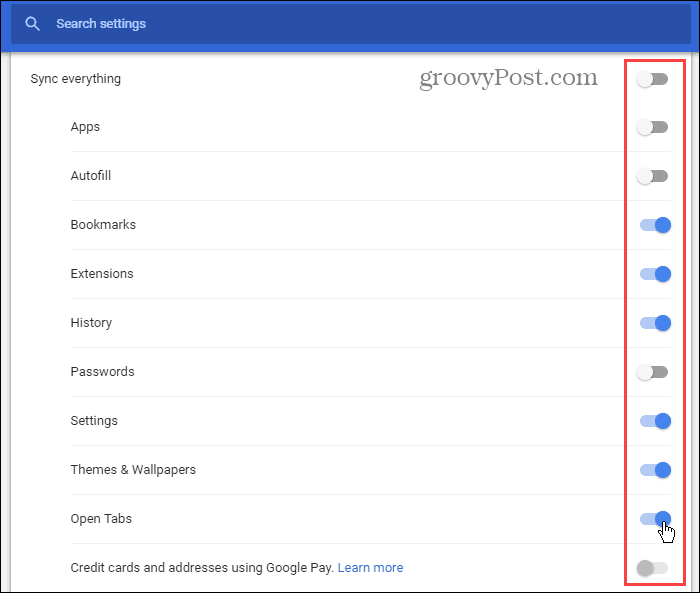The width and height of the screenshot is (700, 593).
Task: Turn off Settings sync toggle
Action: [655, 421]
